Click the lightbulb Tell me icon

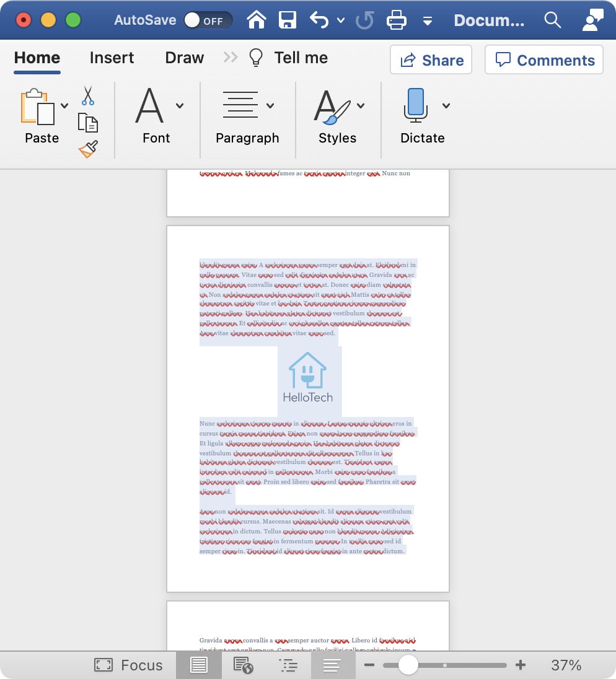pyautogui.click(x=256, y=58)
